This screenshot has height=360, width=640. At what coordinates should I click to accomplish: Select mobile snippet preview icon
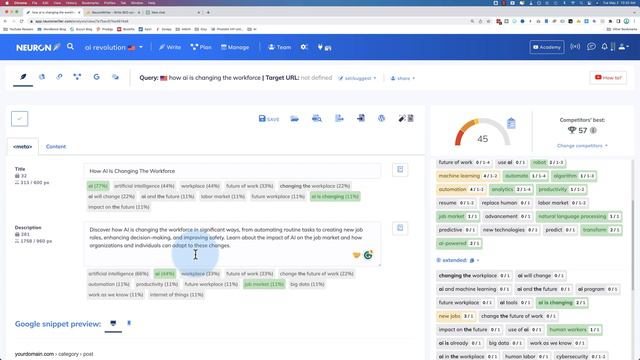point(129,323)
